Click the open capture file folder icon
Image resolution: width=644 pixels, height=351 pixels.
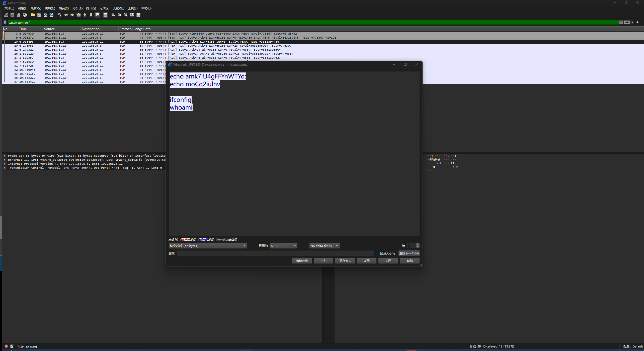pos(33,15)
